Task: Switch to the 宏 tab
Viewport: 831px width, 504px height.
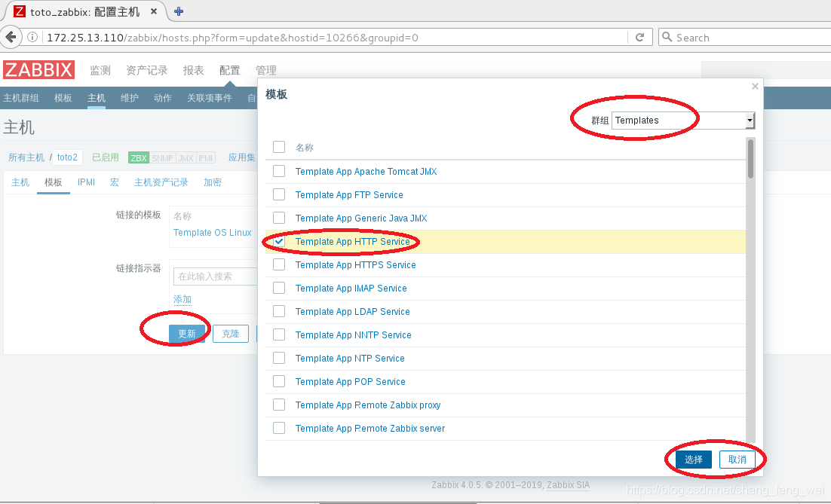Action: (x=115, y=182)
